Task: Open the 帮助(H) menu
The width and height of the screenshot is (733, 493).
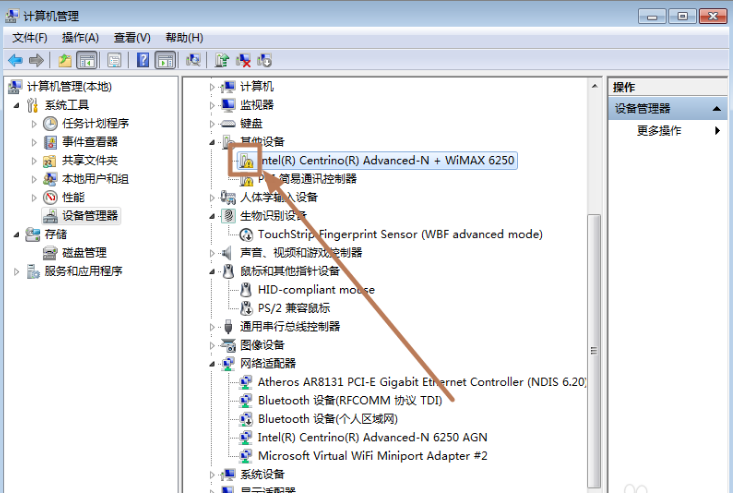Action: (185, 37)
